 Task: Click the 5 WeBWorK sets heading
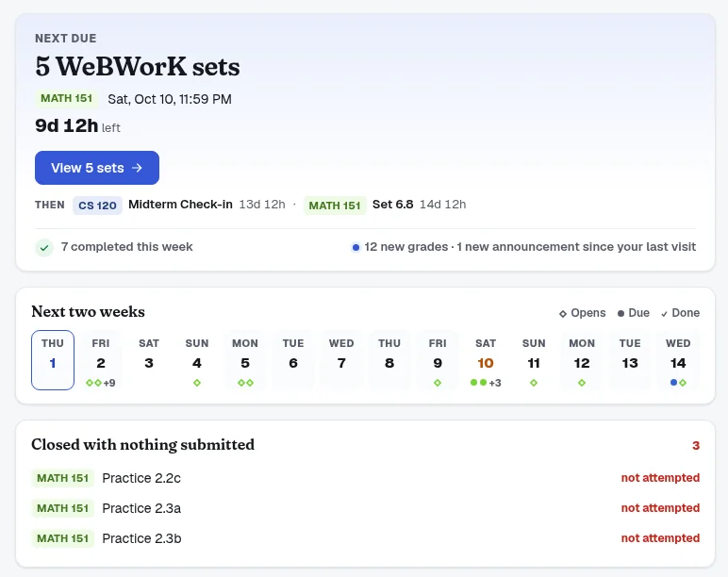[x=138, y=66]
